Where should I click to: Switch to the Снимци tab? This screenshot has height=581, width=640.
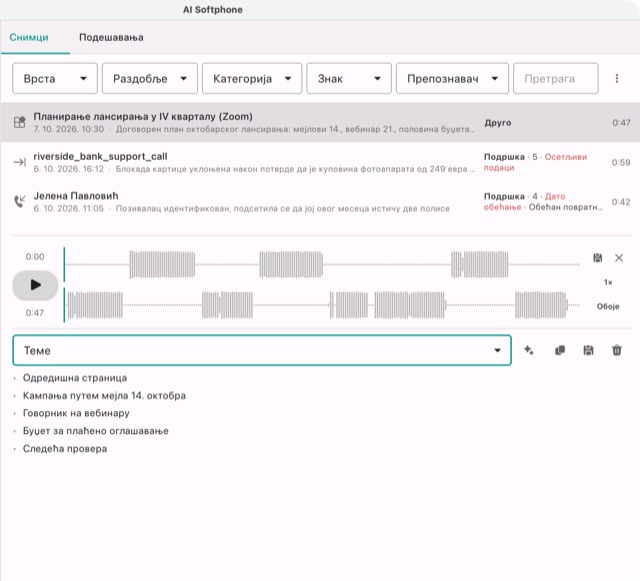pyautogui.click(x=29, y=38)
